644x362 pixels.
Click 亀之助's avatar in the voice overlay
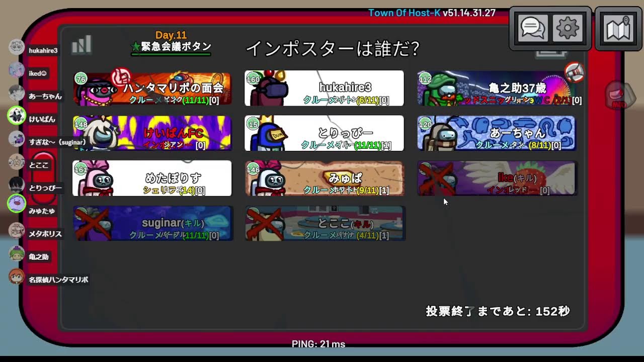17,253
